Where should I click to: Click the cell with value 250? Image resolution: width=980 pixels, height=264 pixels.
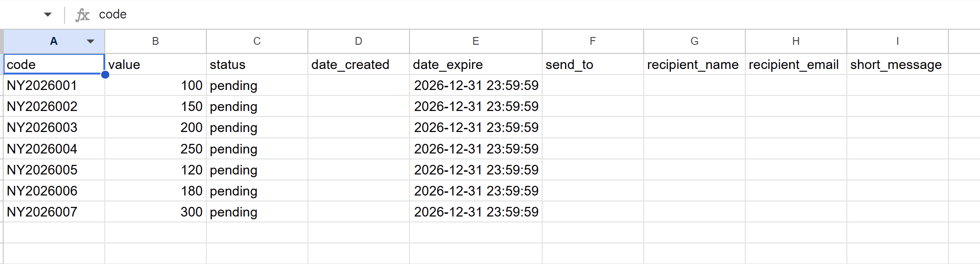pos(156,149)
